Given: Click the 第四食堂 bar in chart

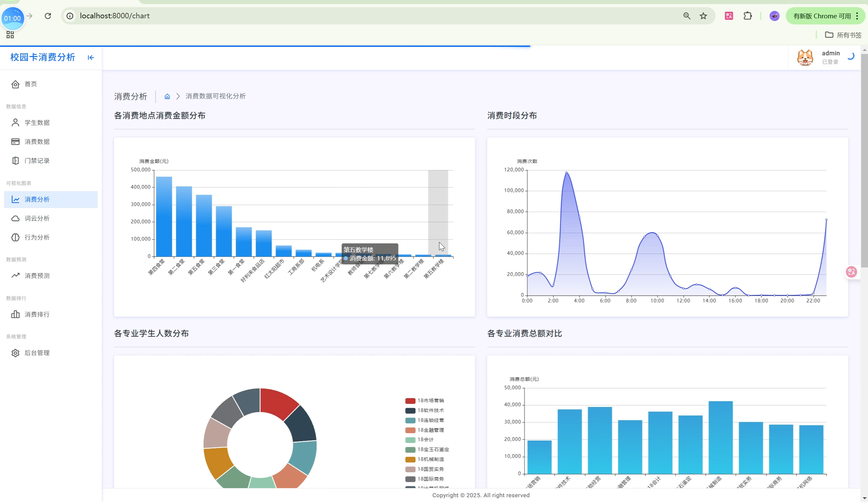Looking at the screenshot, I should [x=164, y=217].
